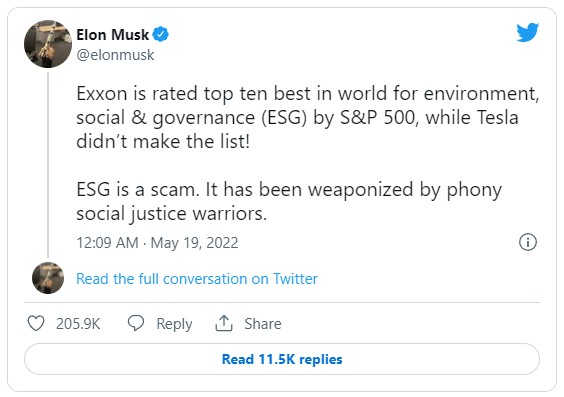Click the 'S&P 500' text in tweet

(379, 117)
